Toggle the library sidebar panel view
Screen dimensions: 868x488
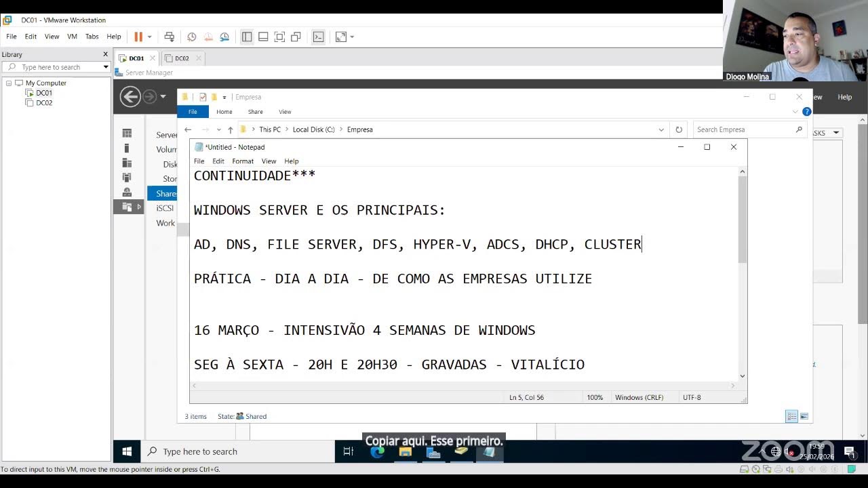click(247, 37)
